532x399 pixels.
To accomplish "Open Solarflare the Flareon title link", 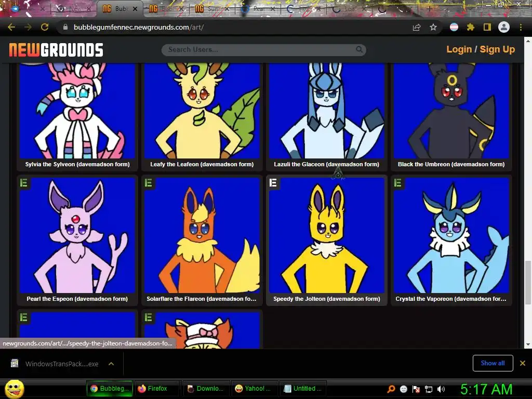I will [202, 299].
